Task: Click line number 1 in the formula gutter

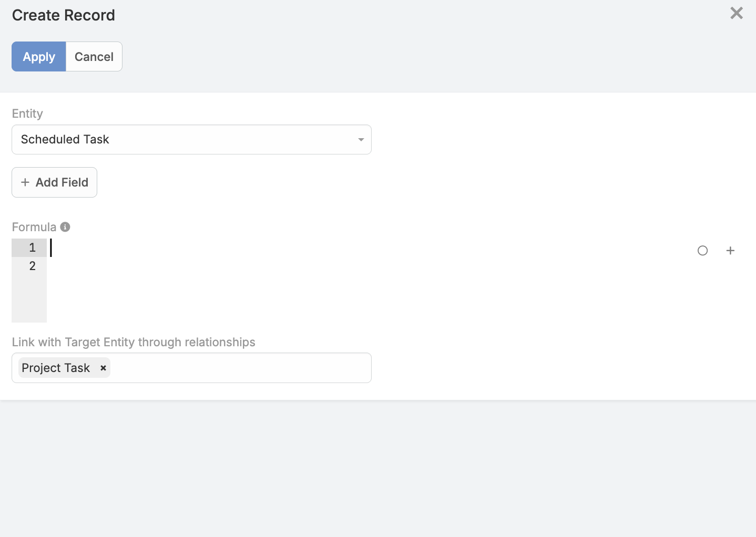Action: click(33, 247)
